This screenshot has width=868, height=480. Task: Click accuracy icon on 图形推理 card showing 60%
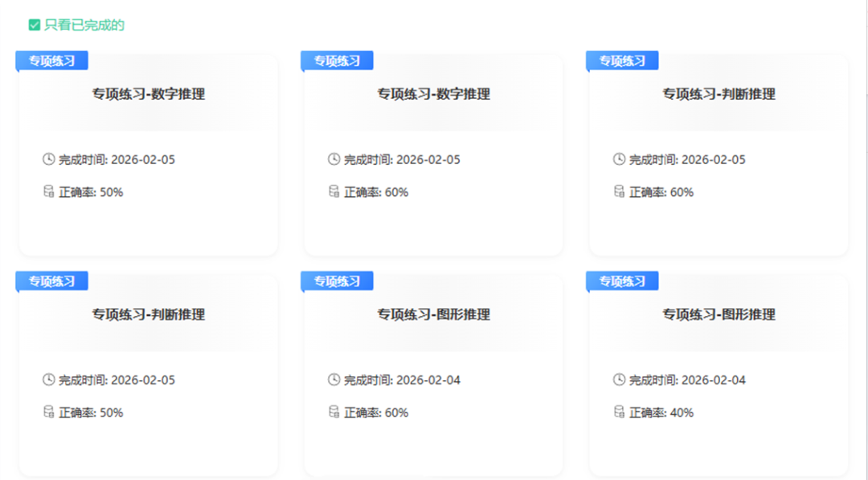tap(334, 412)
